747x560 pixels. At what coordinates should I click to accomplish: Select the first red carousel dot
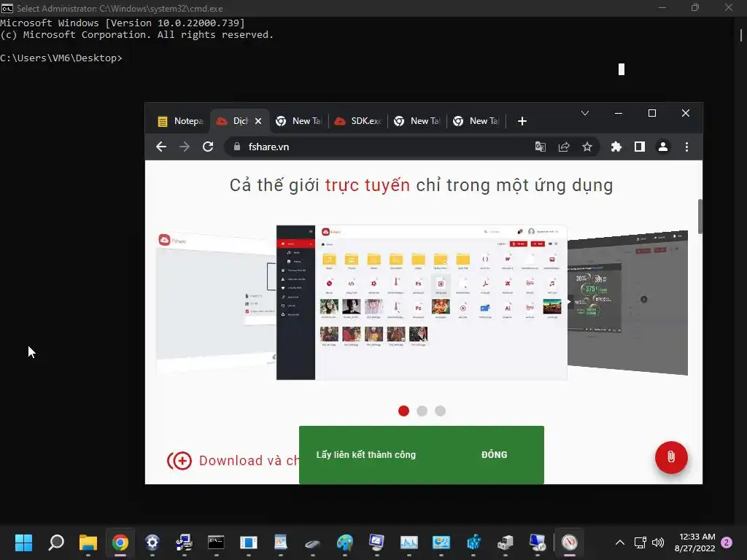(x=403, y=411)
